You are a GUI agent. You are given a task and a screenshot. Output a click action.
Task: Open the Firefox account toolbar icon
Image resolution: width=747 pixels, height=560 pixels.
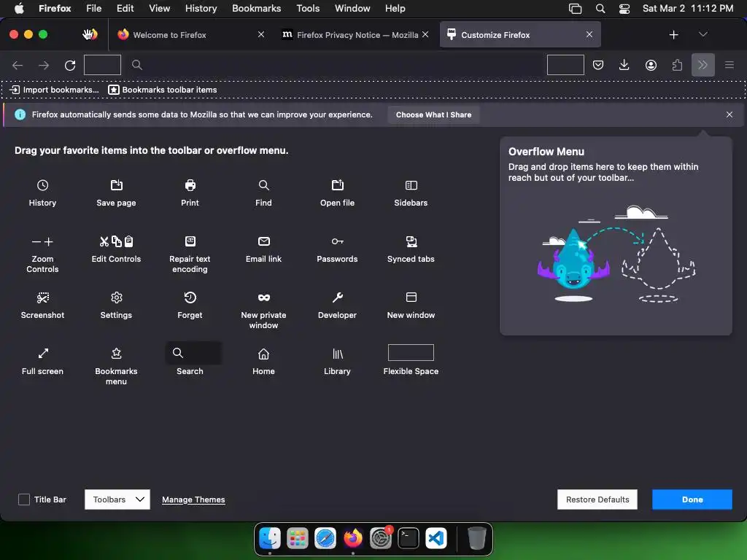651,65
